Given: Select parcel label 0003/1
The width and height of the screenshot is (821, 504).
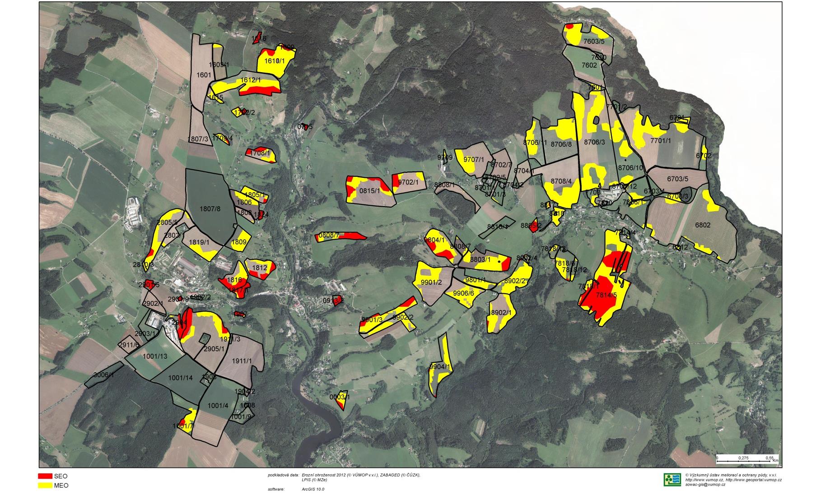Looking at the screenshot, I should 340,397.
